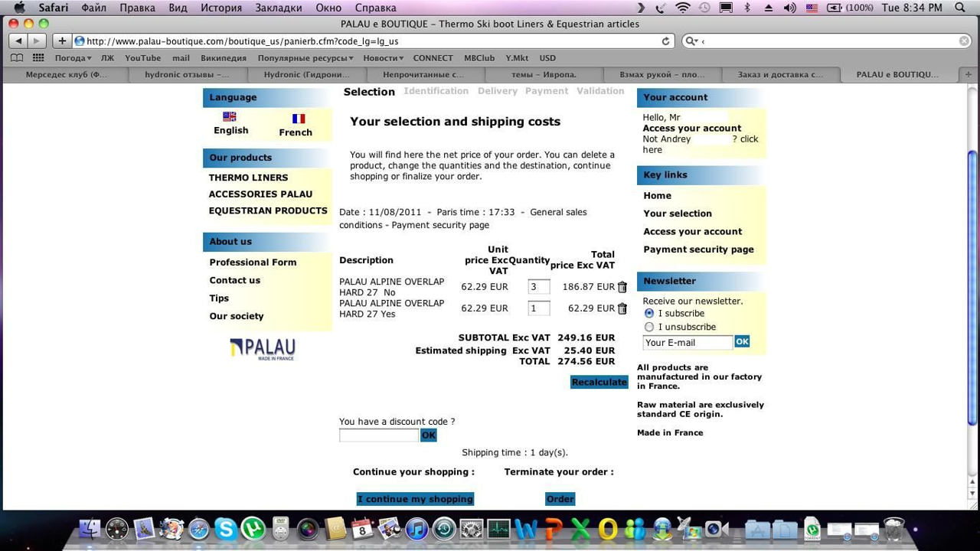Open the История menu in menu bar

click(220, 8)
